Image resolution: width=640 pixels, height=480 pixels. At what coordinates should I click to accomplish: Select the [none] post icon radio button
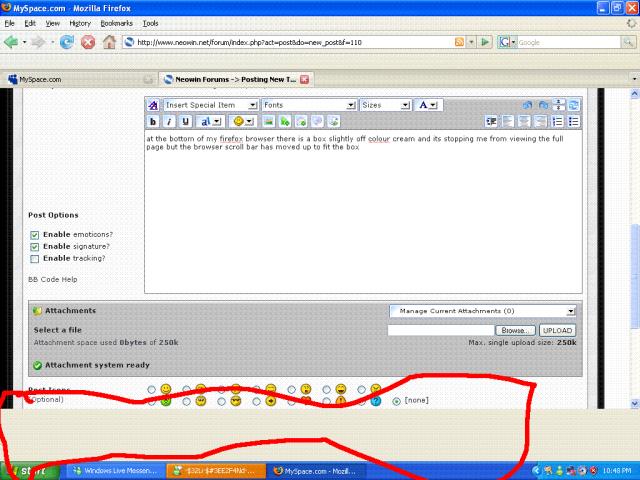coord(396,401)
